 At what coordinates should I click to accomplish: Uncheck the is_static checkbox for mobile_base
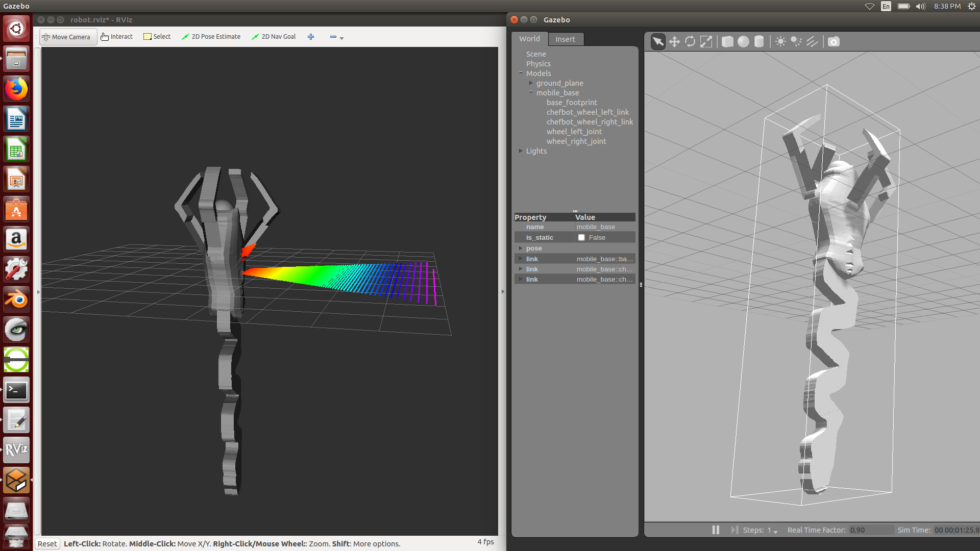point(581,237)
